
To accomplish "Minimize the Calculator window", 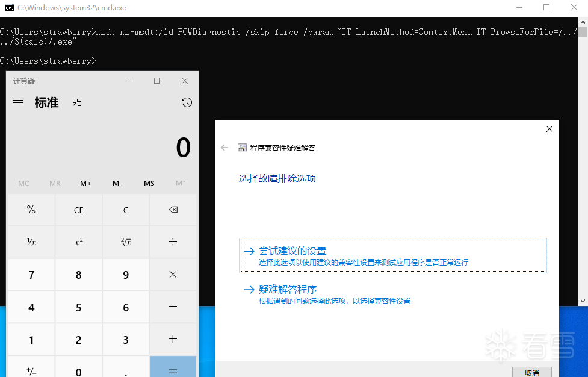I will pyautogui.click(x=129, y=81).
